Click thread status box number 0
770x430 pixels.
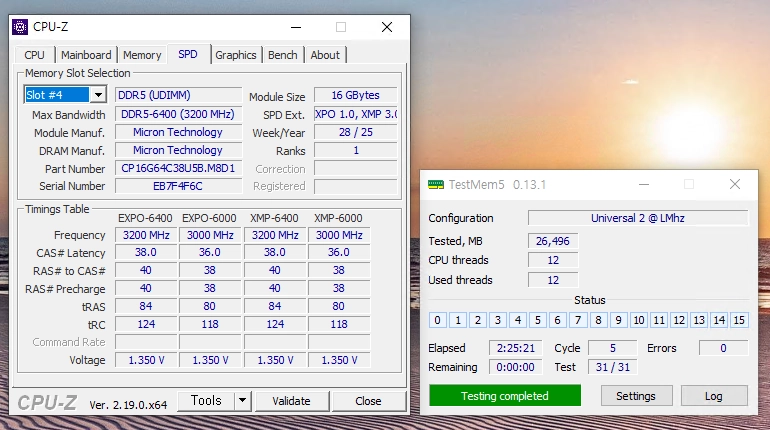pyautogui.click(x=438, y=320)
